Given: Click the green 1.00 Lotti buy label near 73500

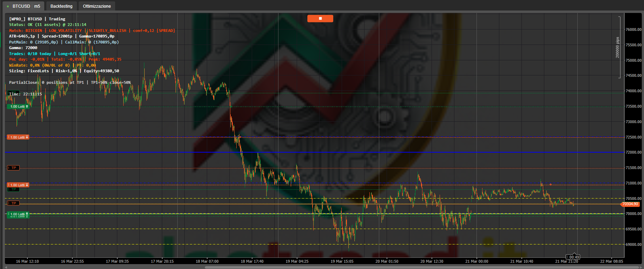Looking at the screenshot, I should (18, 107).
